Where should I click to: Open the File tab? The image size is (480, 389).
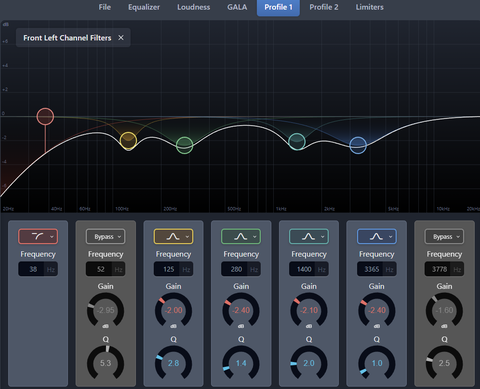105,7
